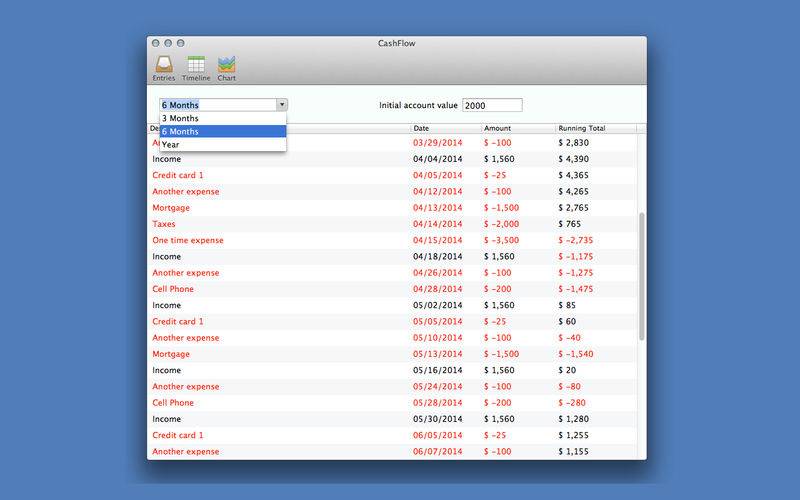
Task: Click the running total $ 2,830
Action: pos(573,143)
